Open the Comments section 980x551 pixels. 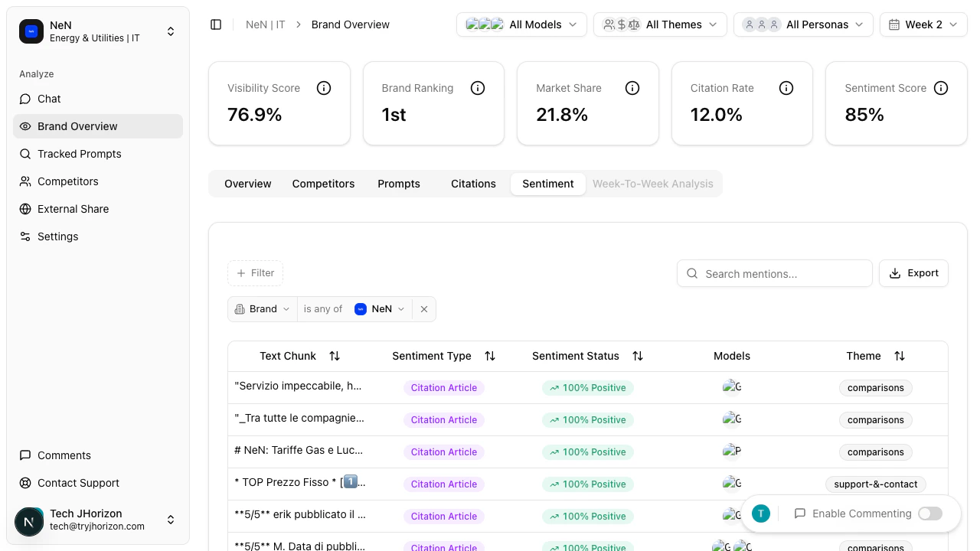pos(64,455)
